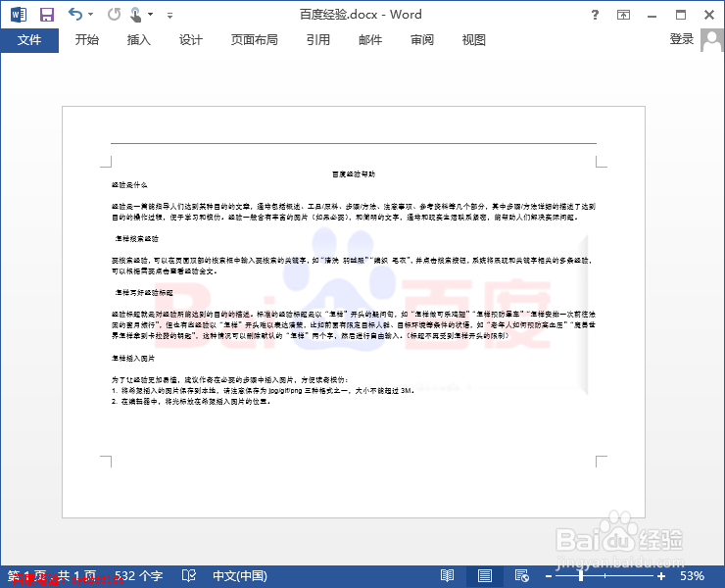Open the 审阅 (Review) tab
Screen dimensions: 725x588
(x=421, y=40)
